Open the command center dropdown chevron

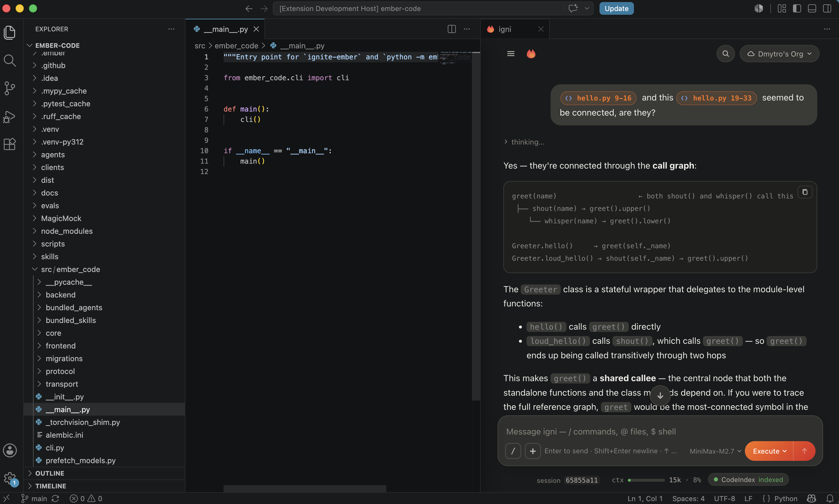pos(587,8)
